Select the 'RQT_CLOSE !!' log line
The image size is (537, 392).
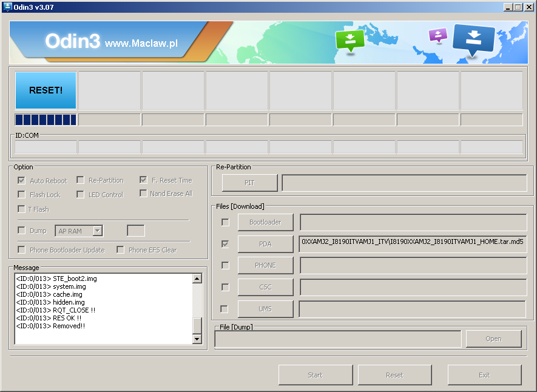[55, 310]
